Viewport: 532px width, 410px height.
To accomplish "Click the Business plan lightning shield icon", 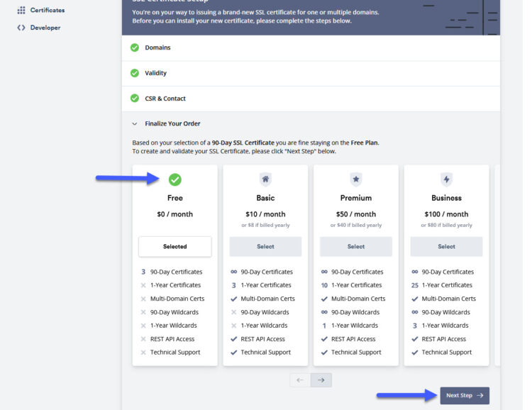I will coord(446,179).
